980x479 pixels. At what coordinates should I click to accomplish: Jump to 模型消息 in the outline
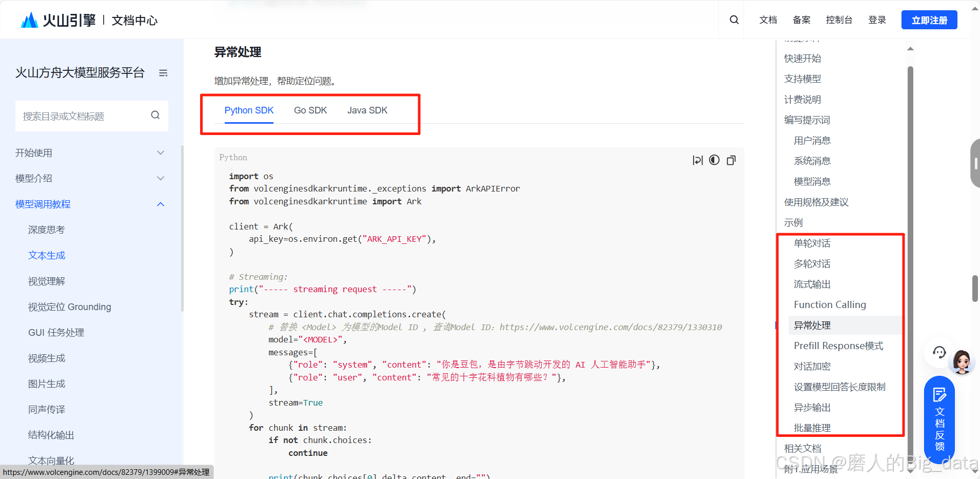coord(812,182)
